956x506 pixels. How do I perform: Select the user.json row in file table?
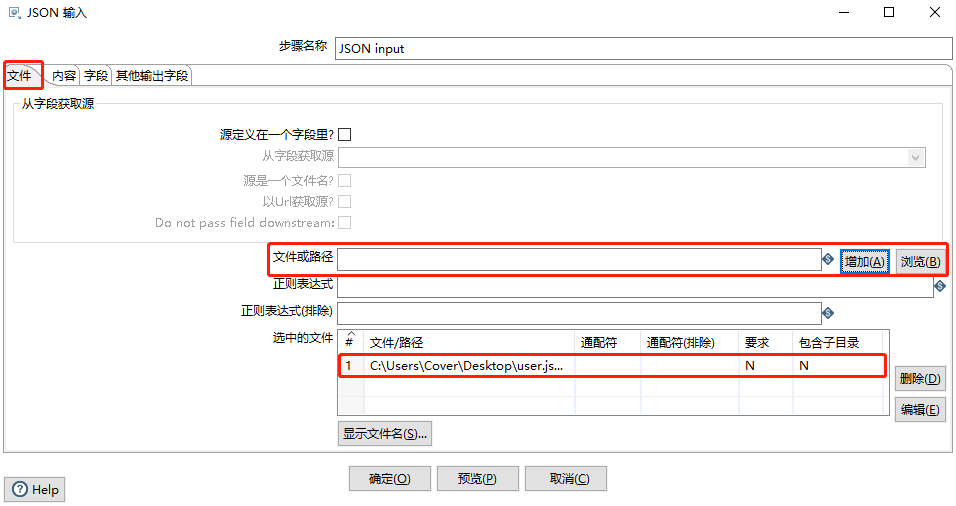466,366
